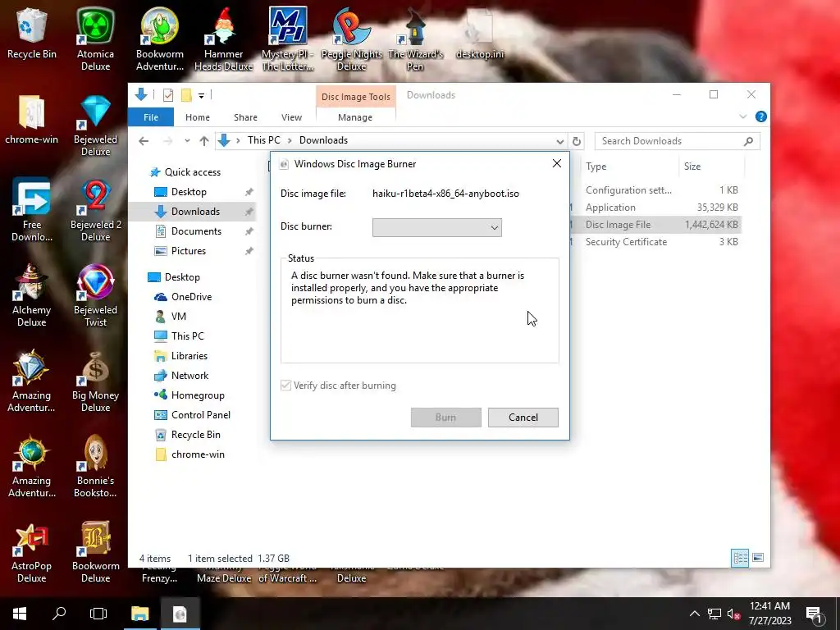Open the Recycle Bin desktop icon

point(32,33)
